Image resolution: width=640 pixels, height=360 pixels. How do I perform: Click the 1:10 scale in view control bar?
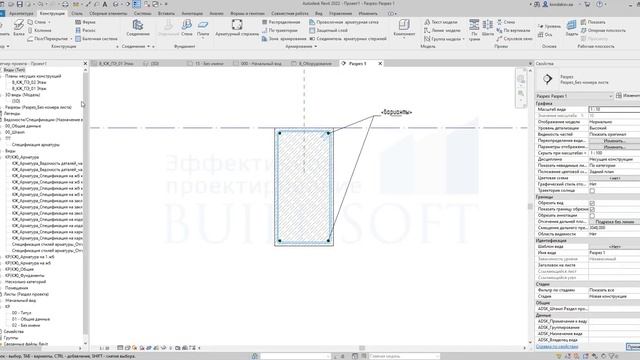104,348
